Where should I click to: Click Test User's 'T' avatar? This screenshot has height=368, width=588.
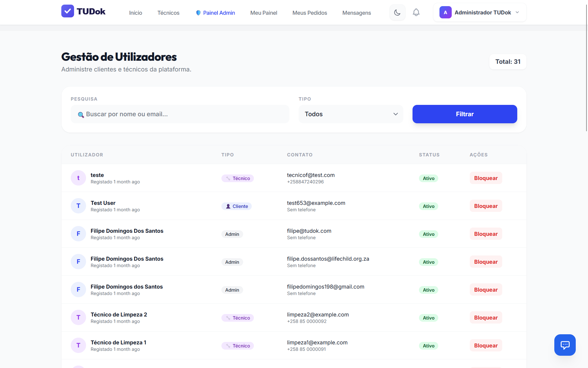(x=78, y=206)
